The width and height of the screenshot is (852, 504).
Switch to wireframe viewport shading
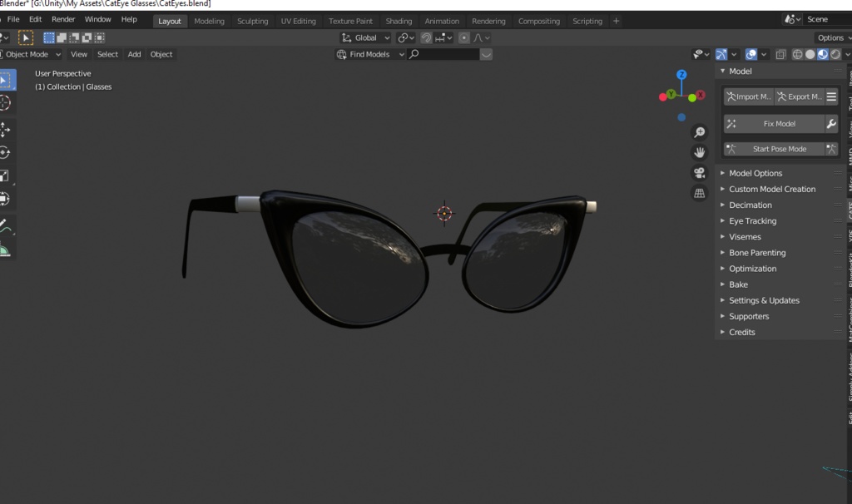pos(797,54)
